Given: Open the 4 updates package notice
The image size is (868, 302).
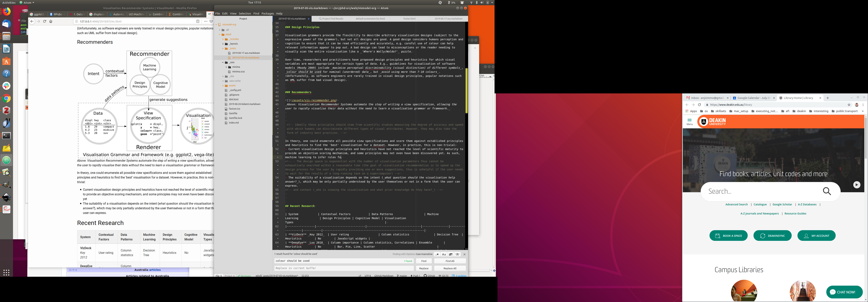Looking at the screenshot, I should (459, 275).
